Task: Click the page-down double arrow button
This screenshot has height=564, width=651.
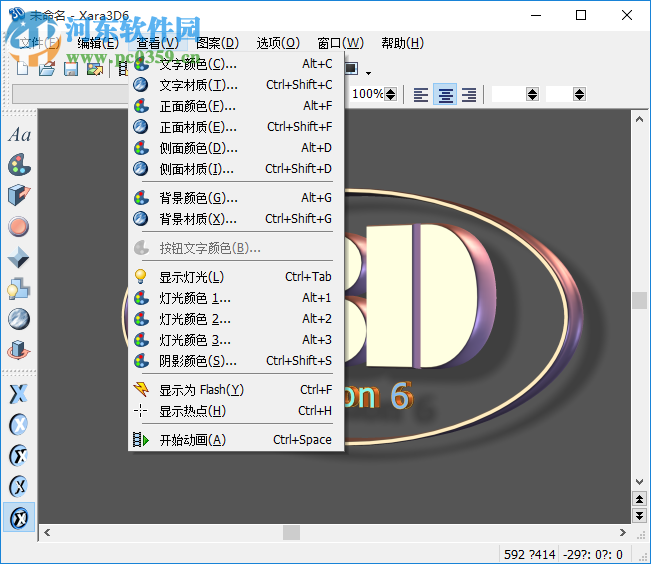Action: [x=639, y=515]
